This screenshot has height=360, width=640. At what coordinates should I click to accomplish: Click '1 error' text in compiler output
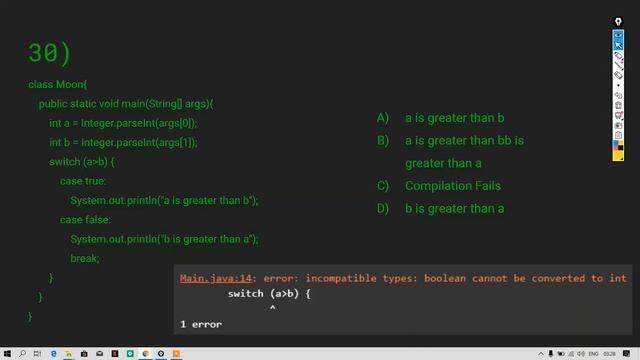tap(201, 324)
